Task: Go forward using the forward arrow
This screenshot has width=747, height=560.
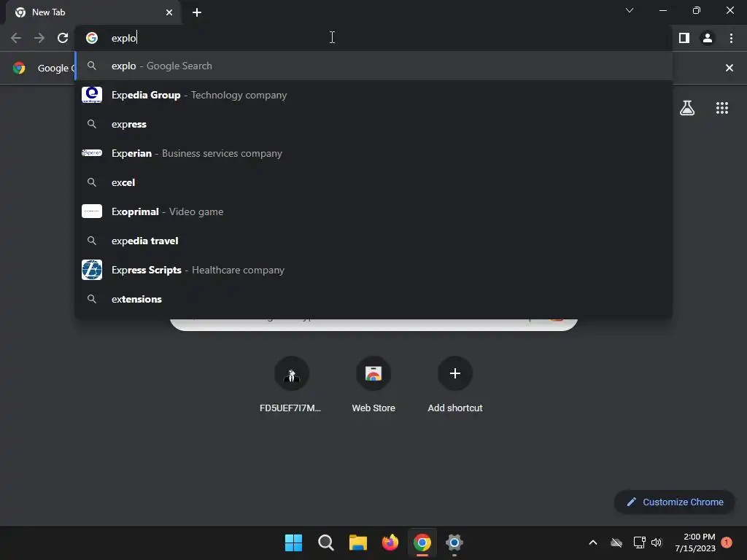Action: tap(39, 38)
